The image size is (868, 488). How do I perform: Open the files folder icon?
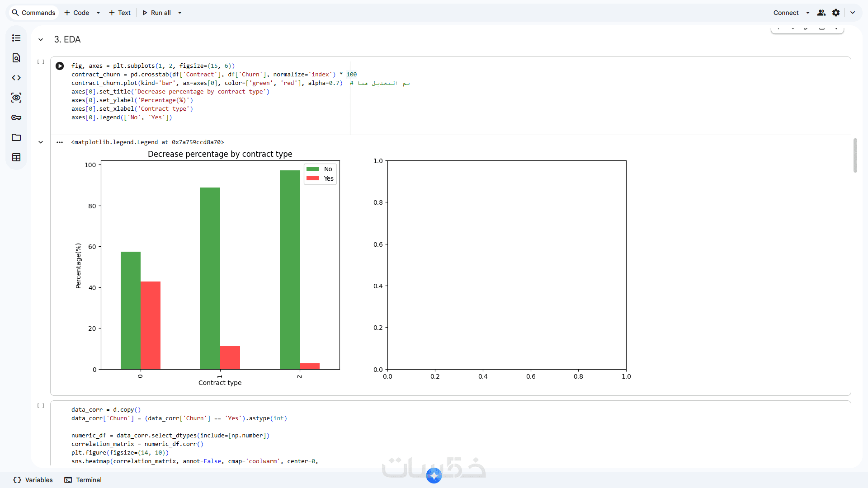(x=16, y=137)
